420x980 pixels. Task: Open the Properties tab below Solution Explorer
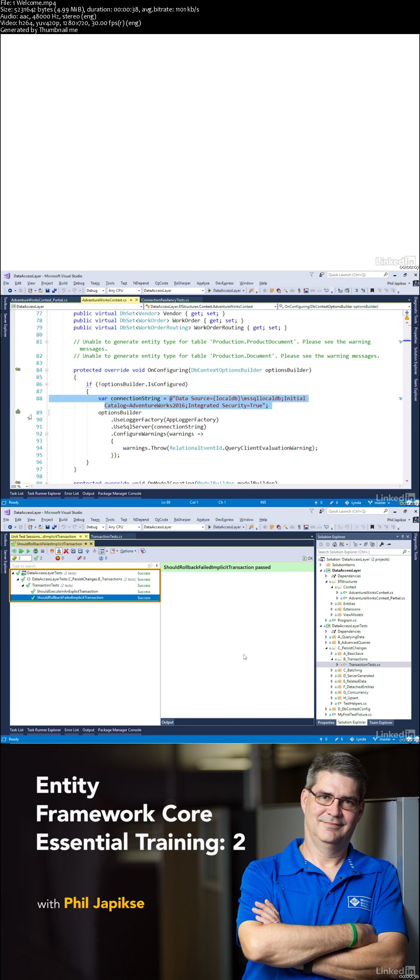(326, 723)
